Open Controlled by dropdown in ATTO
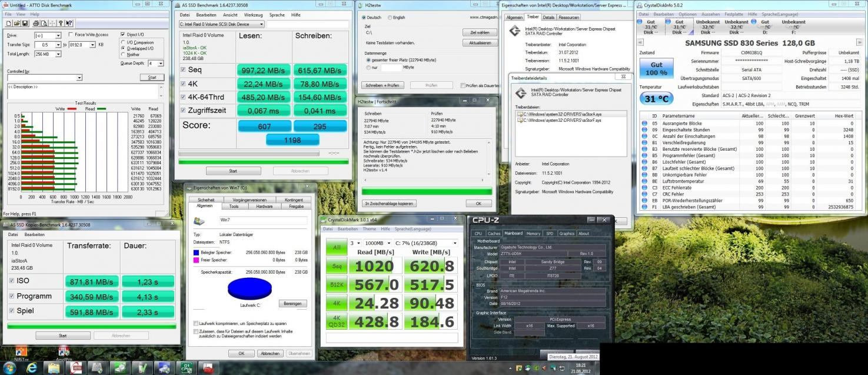The height and width of the screenshot is (375, 868). coord(79,78)
